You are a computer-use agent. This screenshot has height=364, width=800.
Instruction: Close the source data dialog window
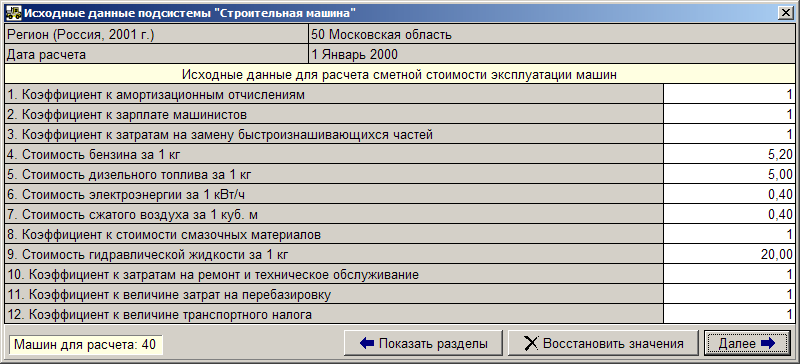[x=784, y=13]
